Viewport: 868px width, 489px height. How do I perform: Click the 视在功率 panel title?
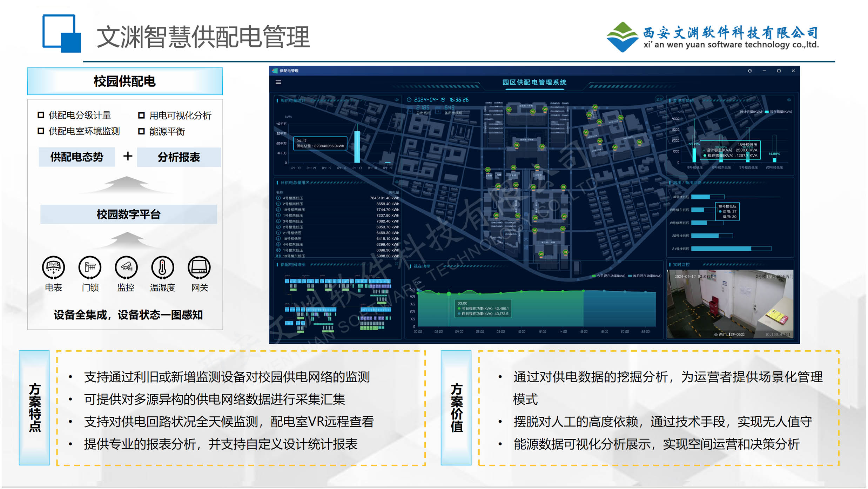[x=422, y=266]
